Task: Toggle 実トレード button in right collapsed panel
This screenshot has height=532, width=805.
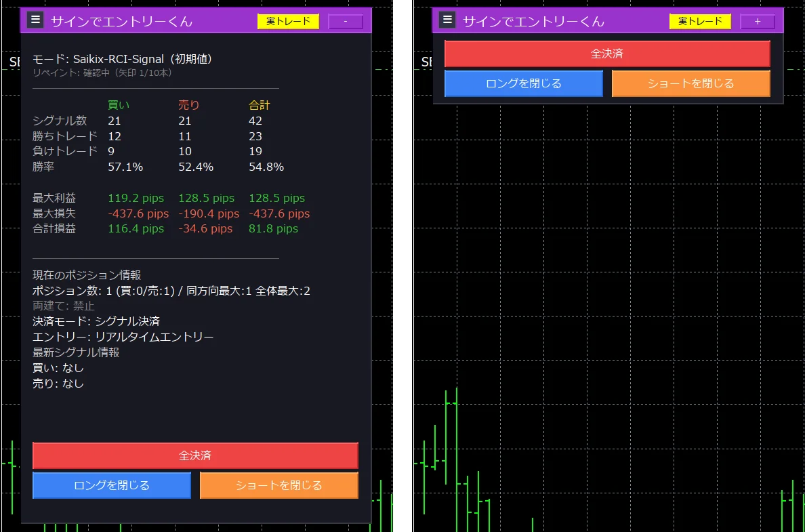Action: (x=700, y=22)
